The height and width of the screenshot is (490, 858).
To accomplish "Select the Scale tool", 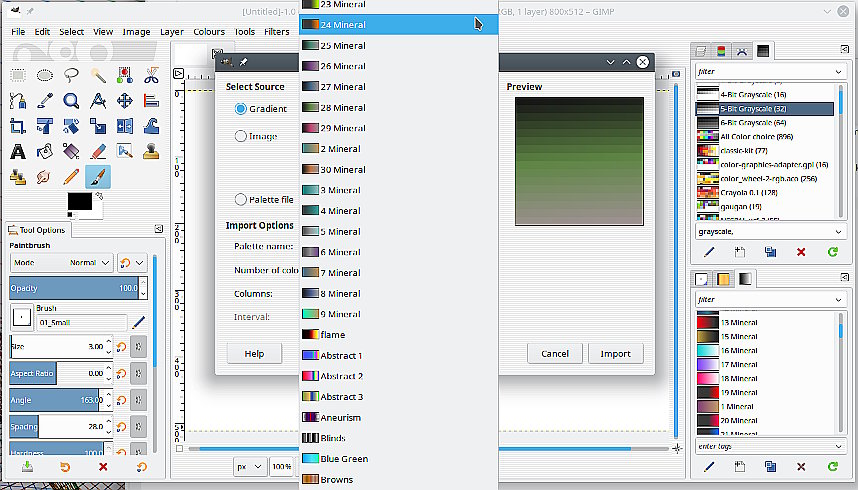I will (98, 126).
